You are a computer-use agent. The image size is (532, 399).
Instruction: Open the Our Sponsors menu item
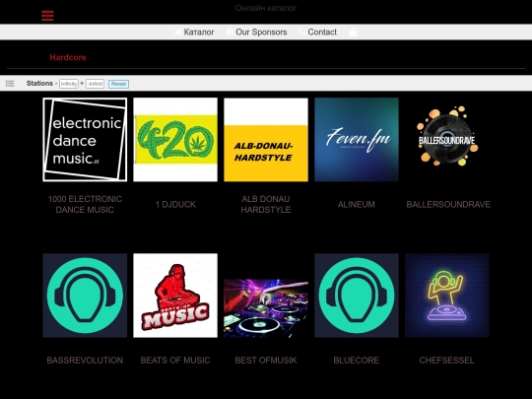tap(261, 32)
